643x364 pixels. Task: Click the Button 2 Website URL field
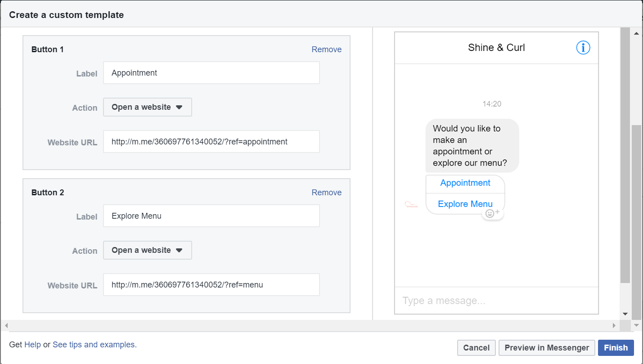tap(211, 285)
